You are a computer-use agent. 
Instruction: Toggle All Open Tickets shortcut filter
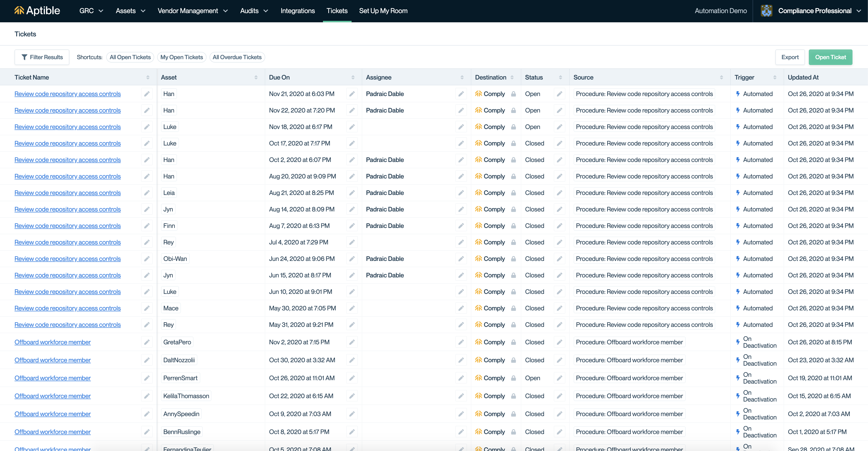click(x=130, y=57)
